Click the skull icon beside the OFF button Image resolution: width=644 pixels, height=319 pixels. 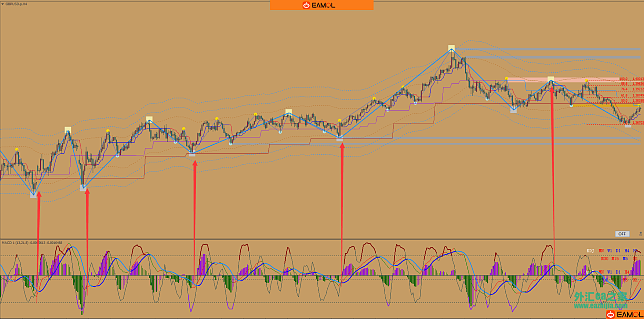[641, 234]
